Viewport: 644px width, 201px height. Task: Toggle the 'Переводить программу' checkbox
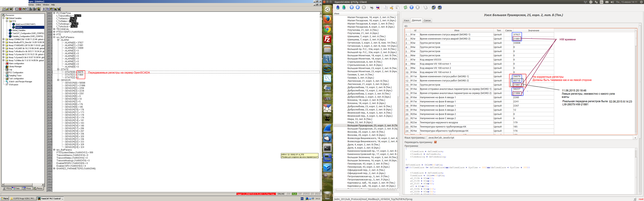pos(436,142)
